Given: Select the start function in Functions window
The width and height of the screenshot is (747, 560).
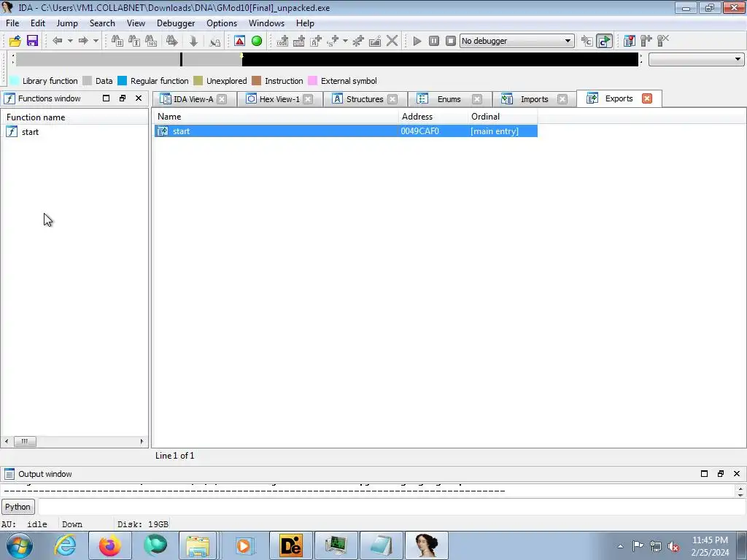Looking at the screenshot, I should coord(30,132).
